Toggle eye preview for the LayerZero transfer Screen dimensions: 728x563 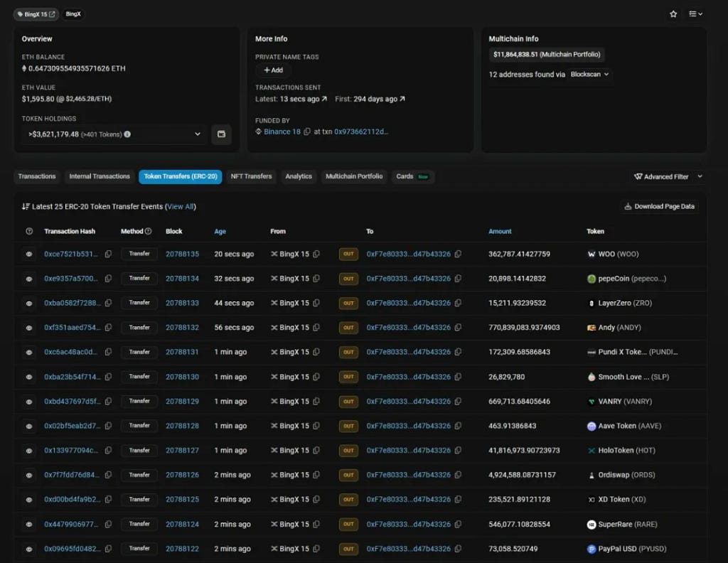[x=28, y=303]
